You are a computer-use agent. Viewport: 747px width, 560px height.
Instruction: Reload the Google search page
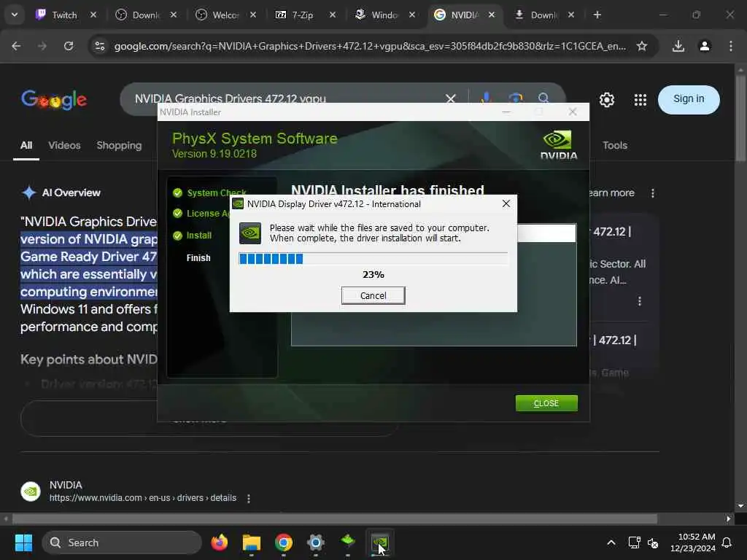69,46
